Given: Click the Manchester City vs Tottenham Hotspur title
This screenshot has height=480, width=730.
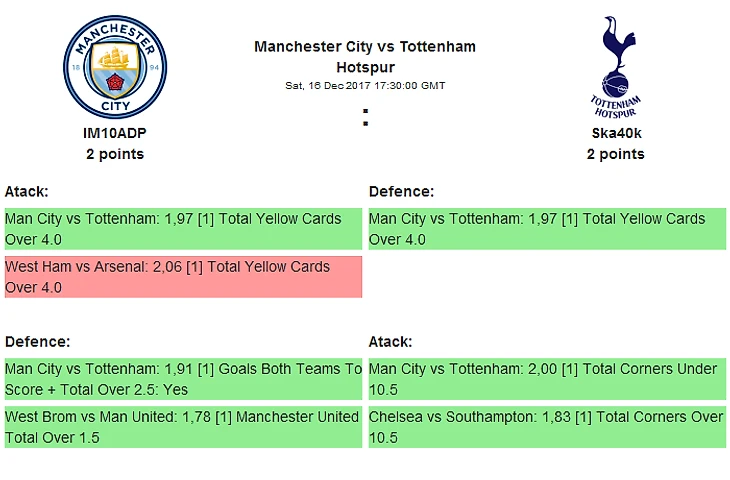Looking at the screenshot, I should (365, 57).
